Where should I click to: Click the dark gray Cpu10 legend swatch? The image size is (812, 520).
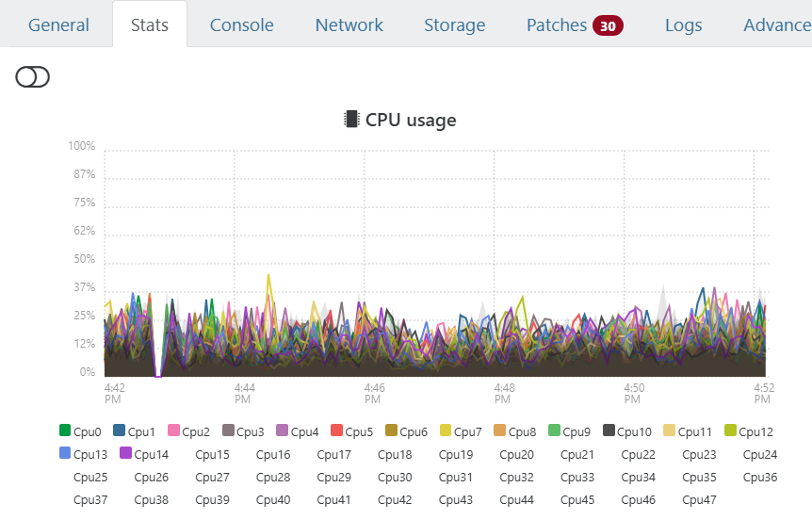(609, 431)
